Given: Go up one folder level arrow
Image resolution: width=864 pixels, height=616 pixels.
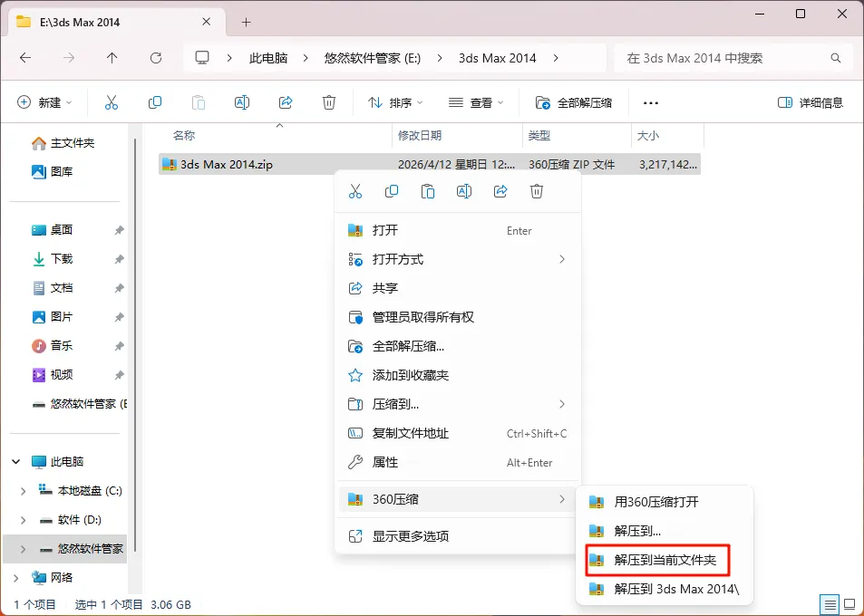Looking at the screenshot, I should tap(112, 58).
